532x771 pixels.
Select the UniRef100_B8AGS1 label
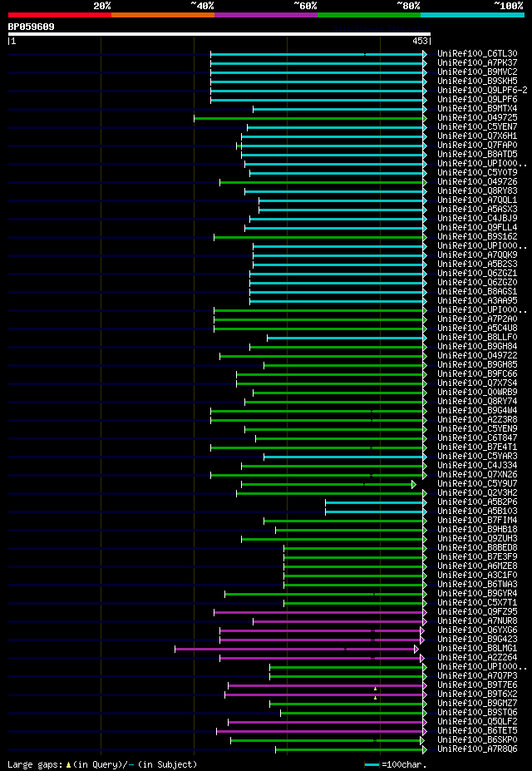(x=477, y=292)
